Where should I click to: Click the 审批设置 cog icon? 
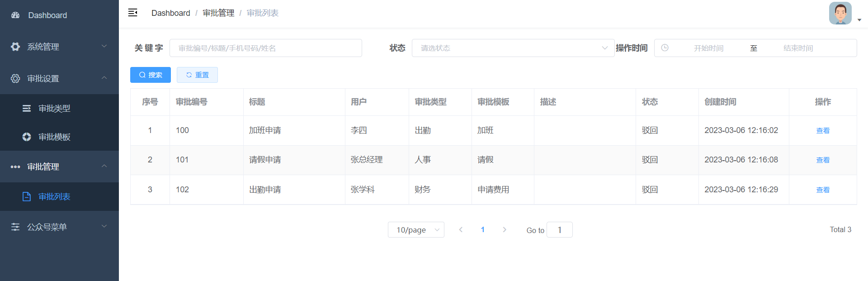15,78
